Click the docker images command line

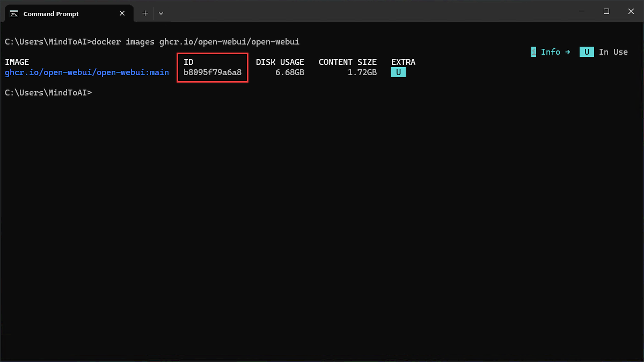point(152,42)
